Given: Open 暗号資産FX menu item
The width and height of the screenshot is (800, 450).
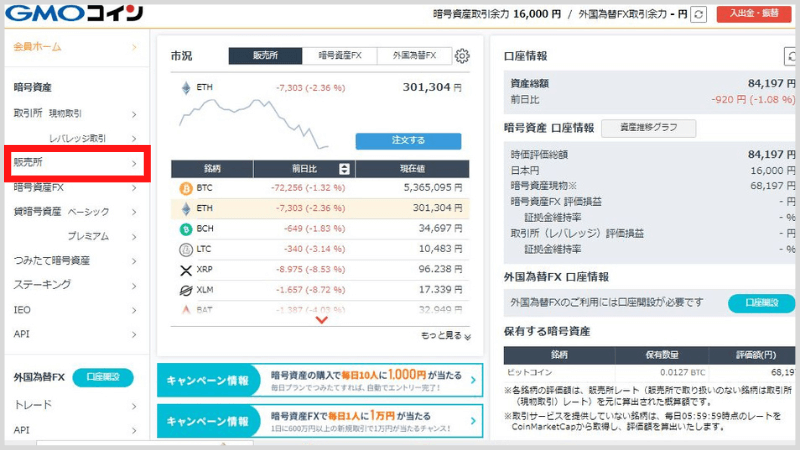Looking at the screenshot, I should click(77, 187).
